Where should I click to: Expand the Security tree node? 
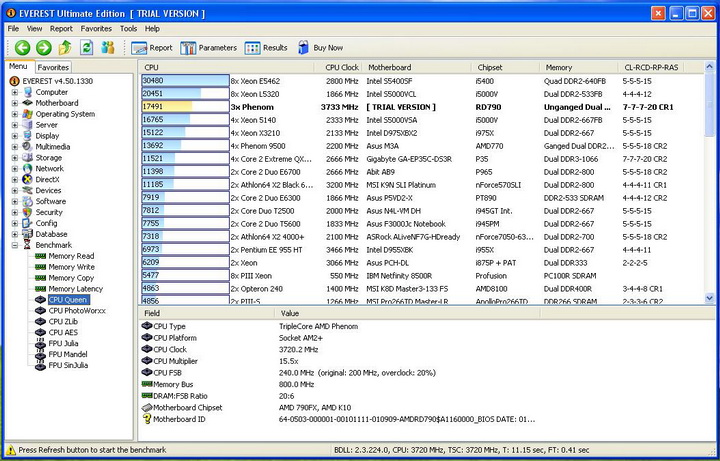pyautogui.click(x=15, y=213)
